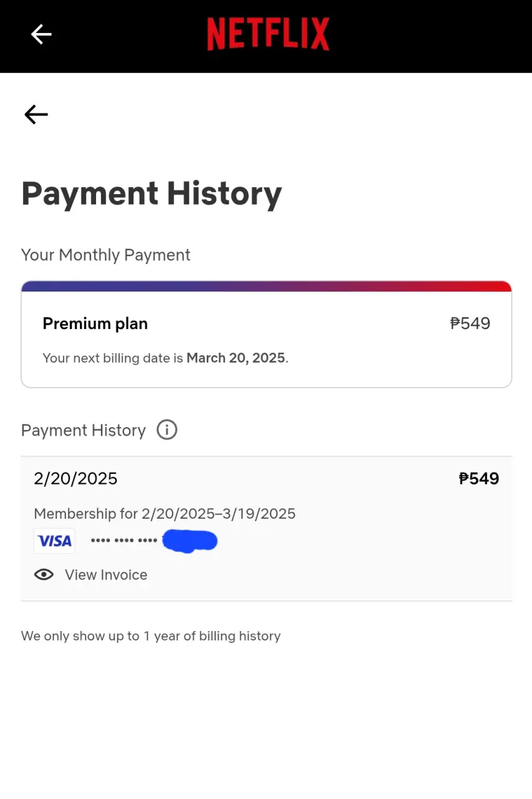Click the VISA card logo
The height and width of the screenshot is (799, 532).
(54, 541)
